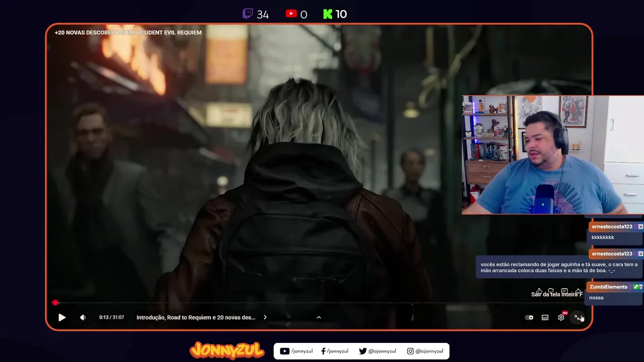Seek to the middle of the progress bar
The height and width of the screenshot is (362, 644).
click(x=319, y=303)
